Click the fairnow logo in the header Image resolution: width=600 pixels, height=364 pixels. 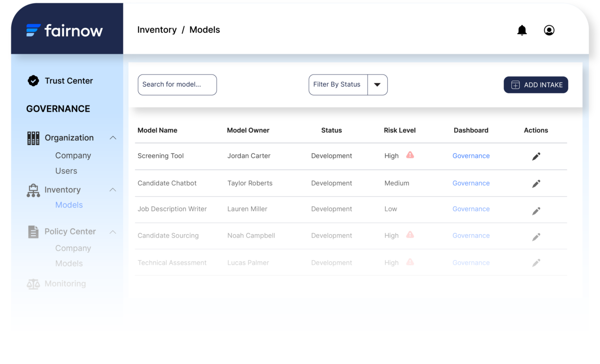tap(64, 30)
